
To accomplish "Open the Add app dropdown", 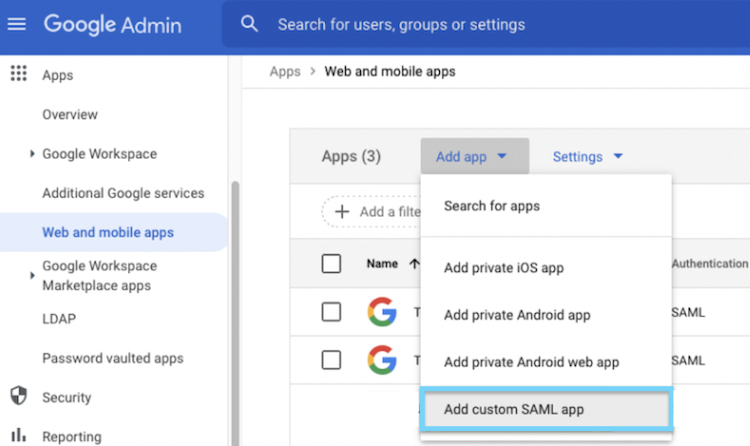I will (x=474, y=156).
